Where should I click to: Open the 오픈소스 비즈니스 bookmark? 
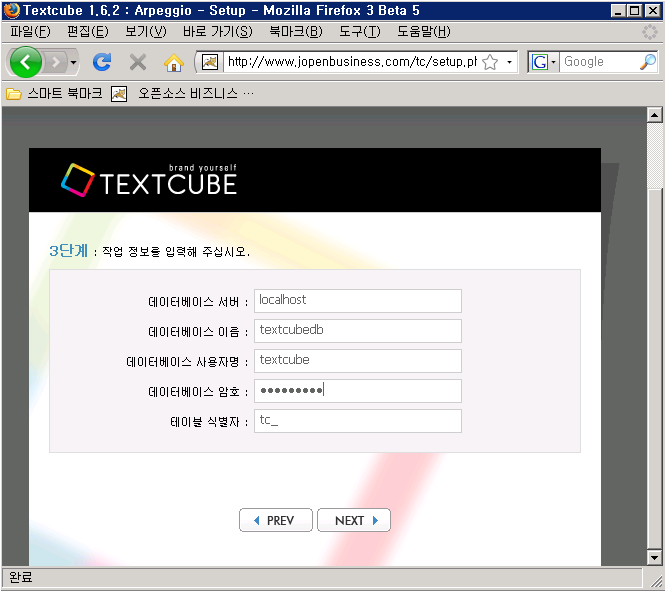point(182,93)
